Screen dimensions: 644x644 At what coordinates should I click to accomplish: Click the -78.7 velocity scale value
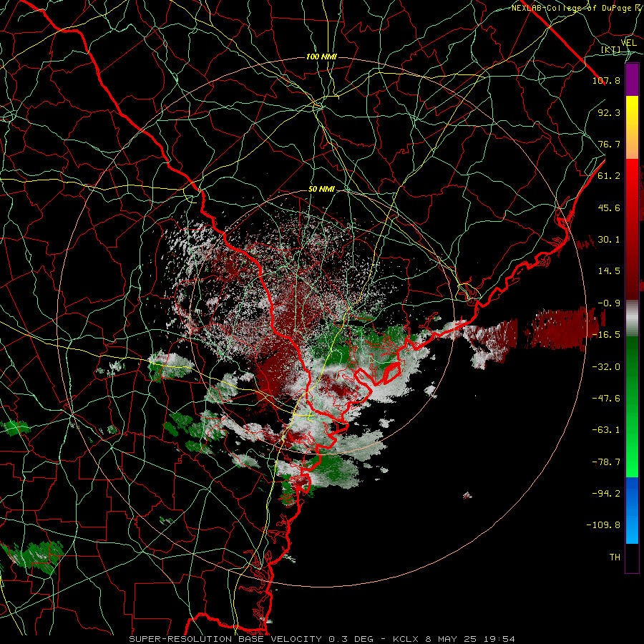(606, 462)
